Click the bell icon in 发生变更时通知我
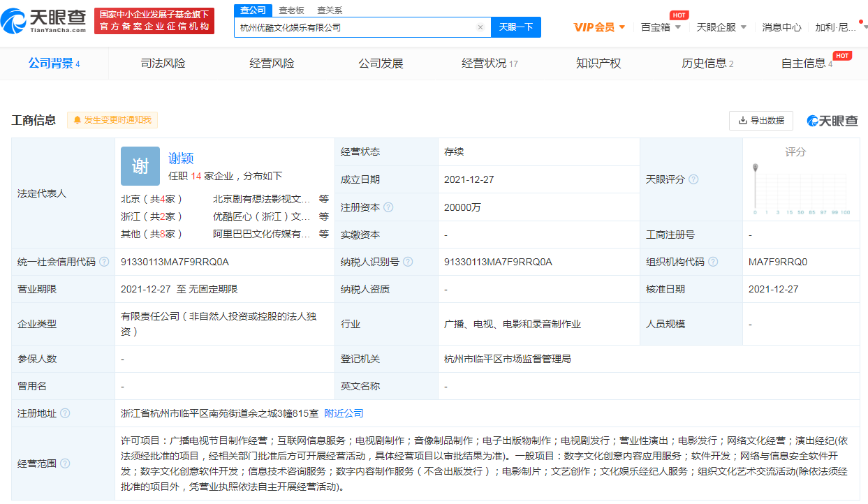The width and height of the screenshot is (868, 504). 76,120
